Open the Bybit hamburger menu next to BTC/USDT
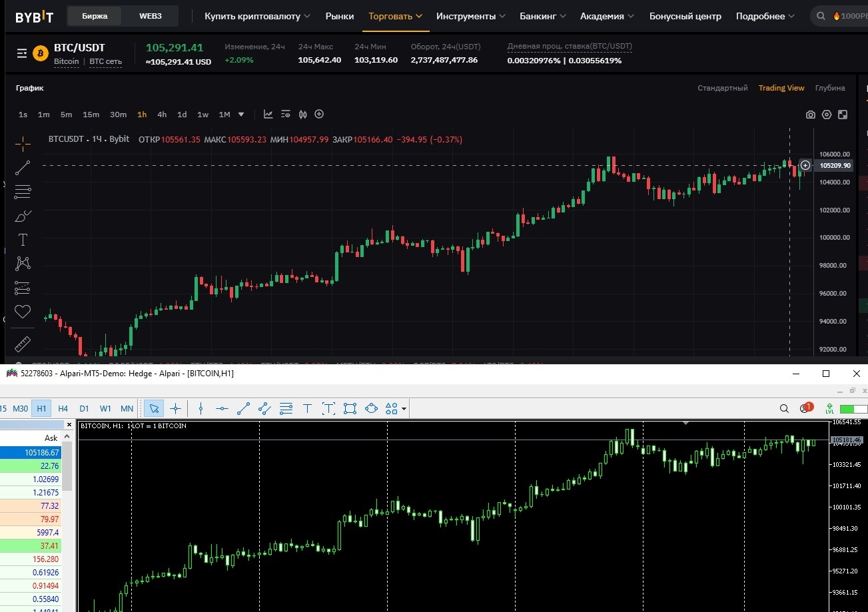 click(22, 53)
